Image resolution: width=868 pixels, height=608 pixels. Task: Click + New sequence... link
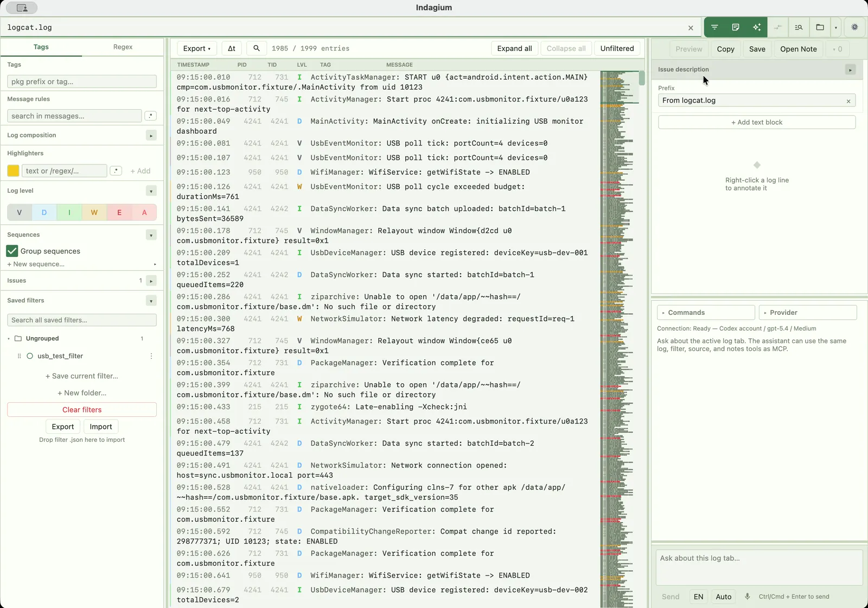pos(36,264)
